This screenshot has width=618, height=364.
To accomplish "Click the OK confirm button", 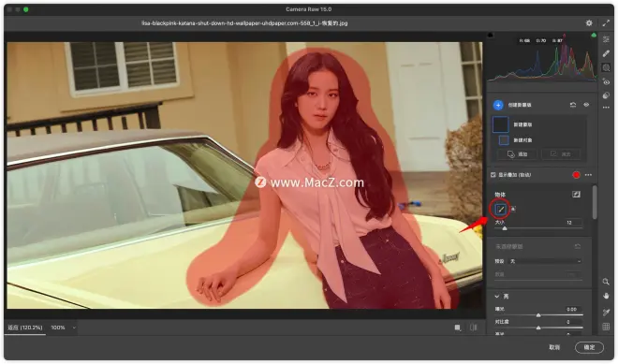I will pos(589,347).
